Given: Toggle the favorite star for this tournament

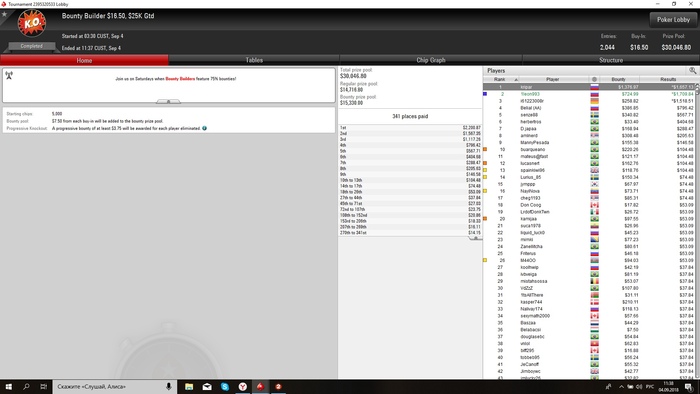Looking at the screenshot, I should tap(4, 14).
